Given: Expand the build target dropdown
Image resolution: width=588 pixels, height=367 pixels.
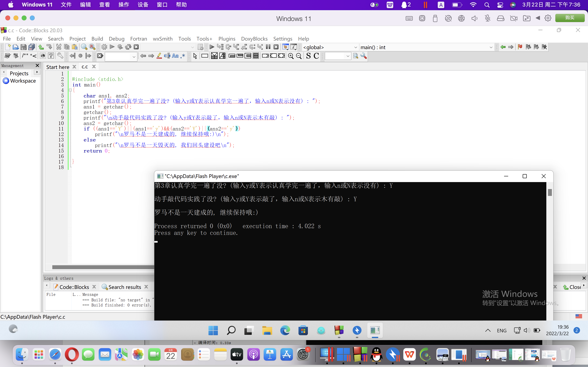Looking at the screenshot, I should pyautogui.click(x=193, y=47).
